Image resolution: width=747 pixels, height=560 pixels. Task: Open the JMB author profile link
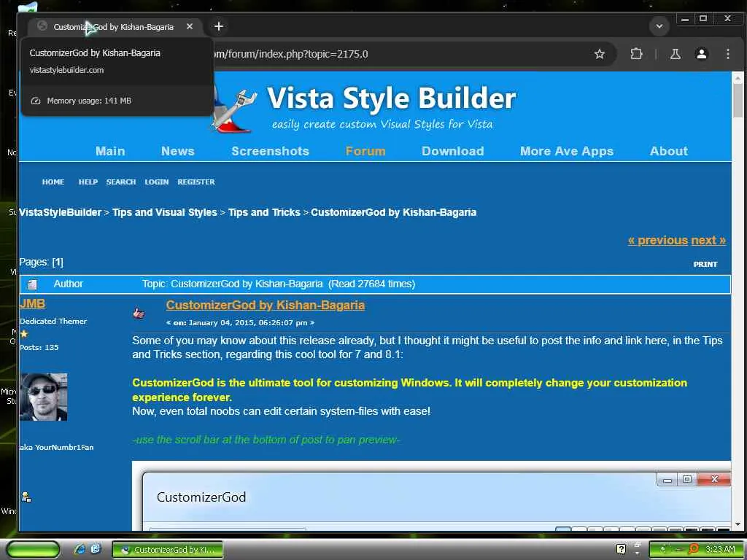[32, 304]
